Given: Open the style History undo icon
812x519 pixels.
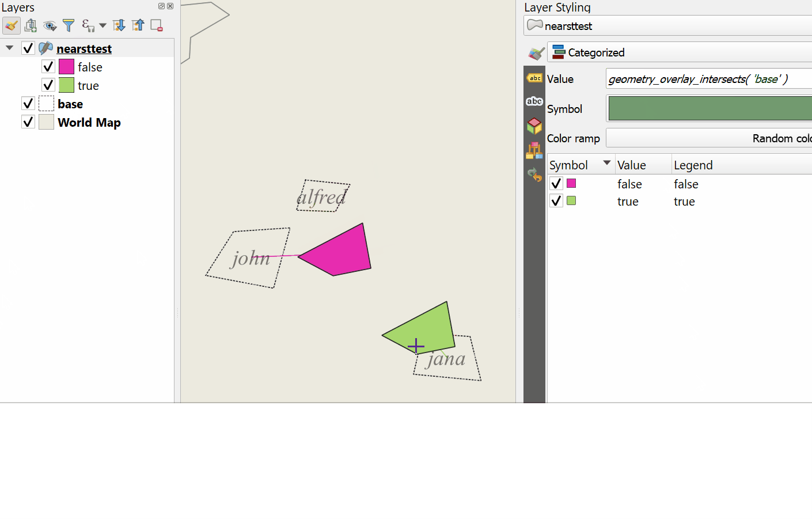Looking at the screenshot, I should click(x=534, y=175).
